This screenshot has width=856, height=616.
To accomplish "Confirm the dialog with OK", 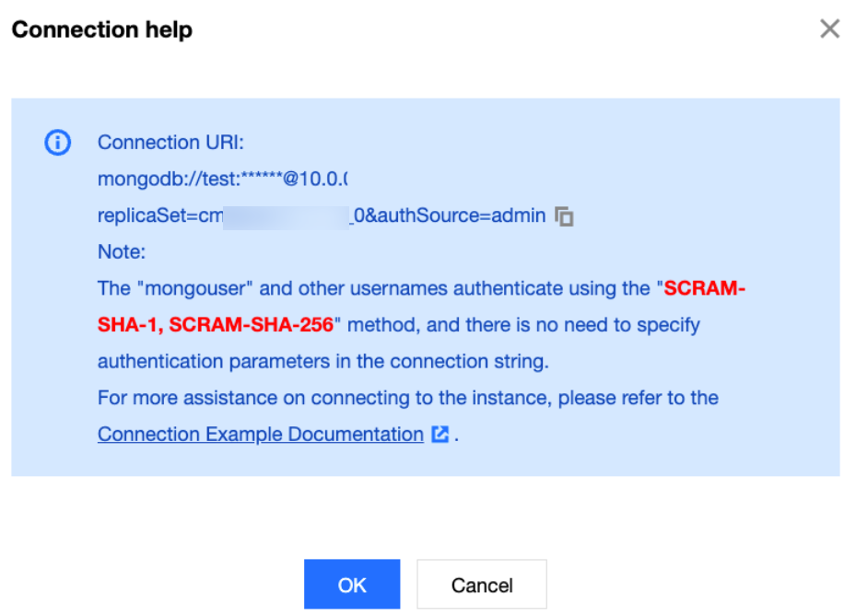I will pyautogui.click(x=352, y=585).
